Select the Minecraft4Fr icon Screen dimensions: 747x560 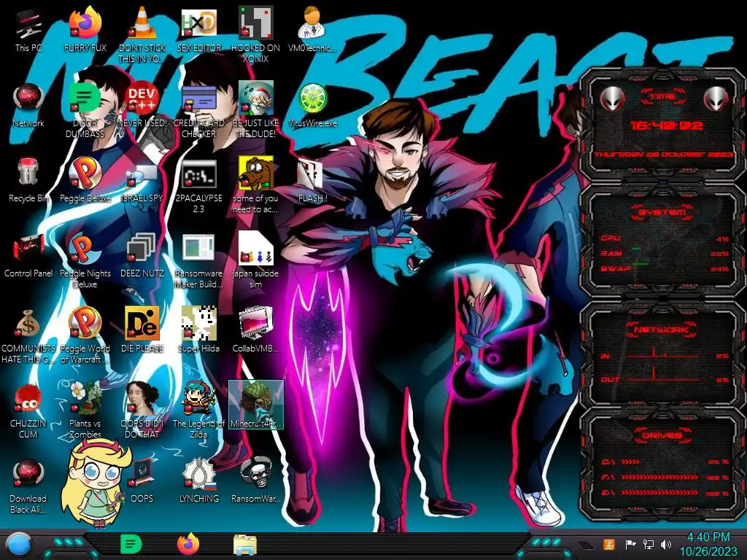click(256, 404)
